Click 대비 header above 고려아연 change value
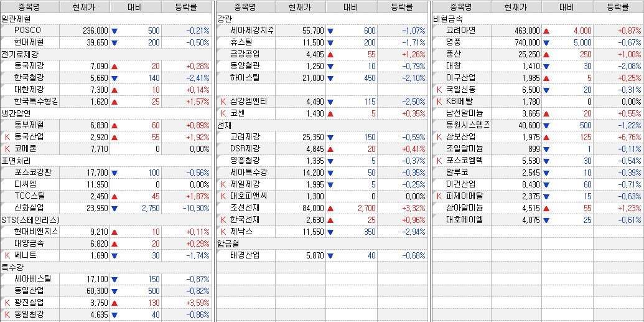The height and width of the screenshot is (322, 644). (567, 7)
